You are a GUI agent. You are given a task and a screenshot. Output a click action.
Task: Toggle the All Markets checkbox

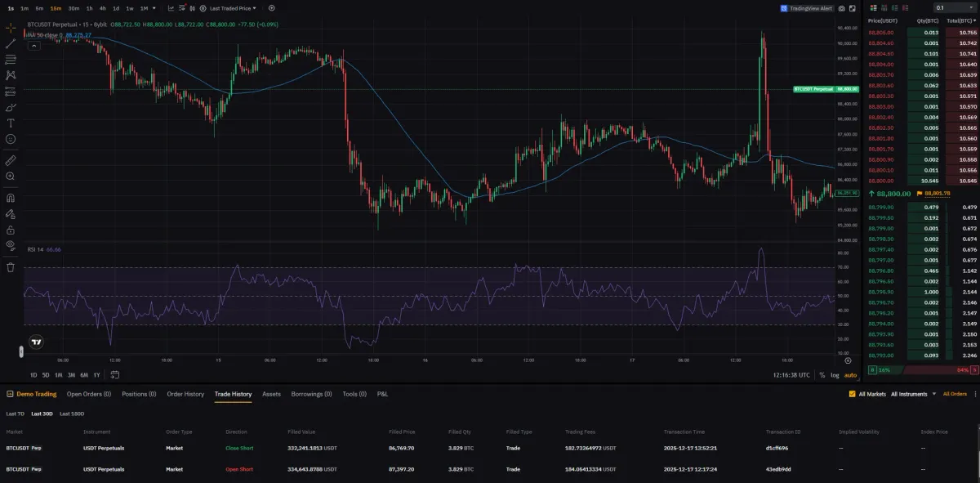tap(853, 394)
